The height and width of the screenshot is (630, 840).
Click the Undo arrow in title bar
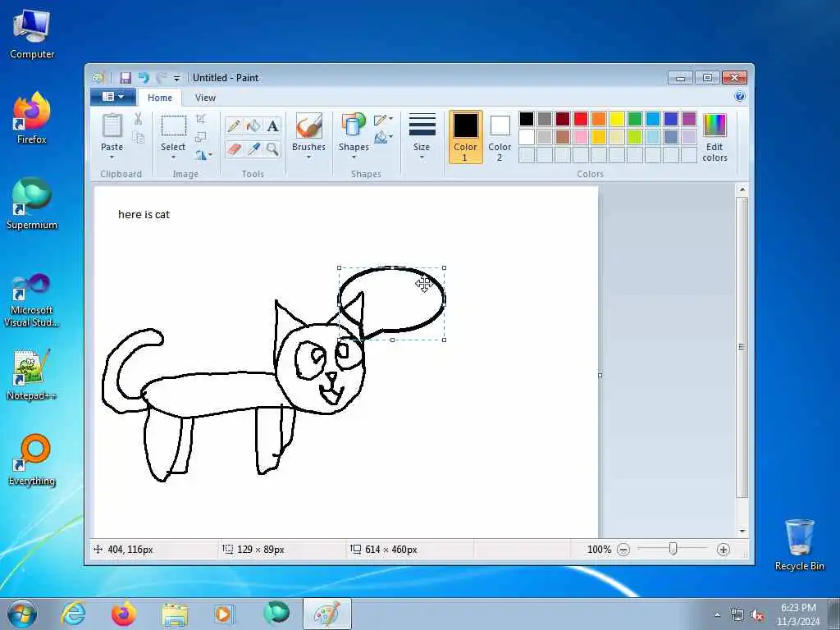[143, 78]
